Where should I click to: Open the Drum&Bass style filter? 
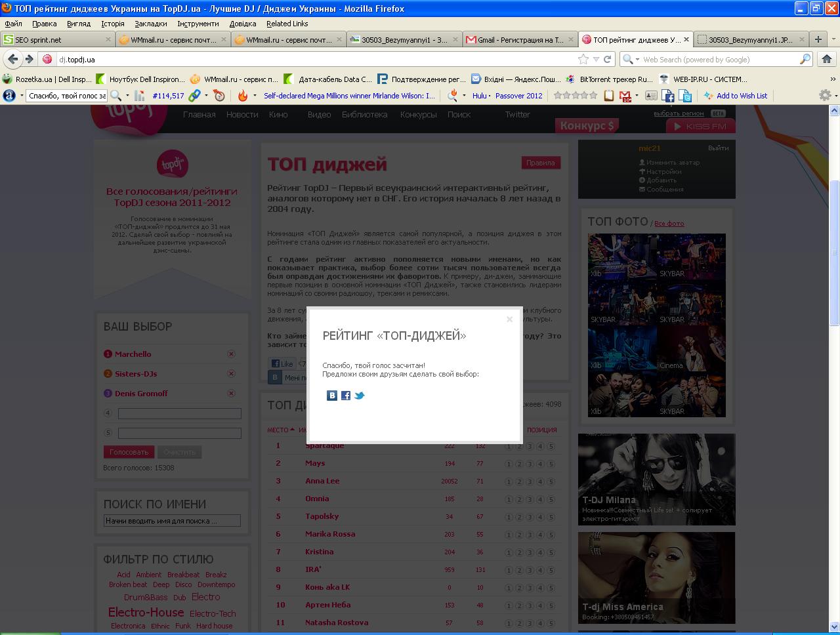pyautogui.click(x=146, y=598)
